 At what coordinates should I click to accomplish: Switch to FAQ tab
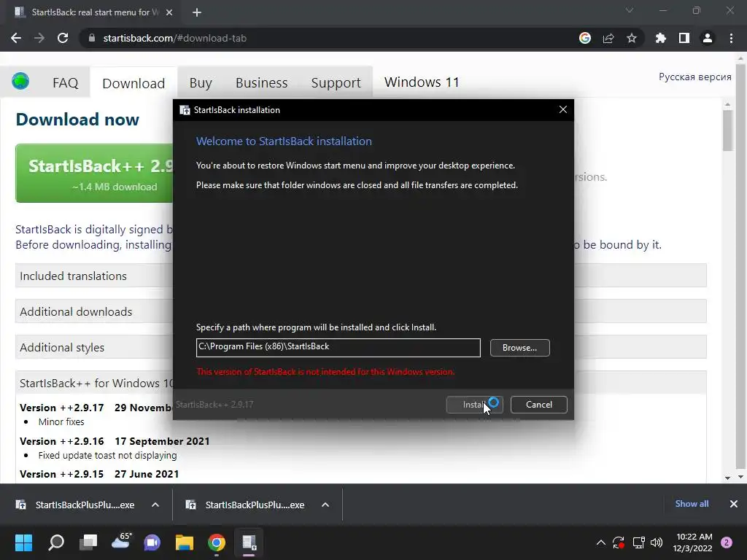65,83
